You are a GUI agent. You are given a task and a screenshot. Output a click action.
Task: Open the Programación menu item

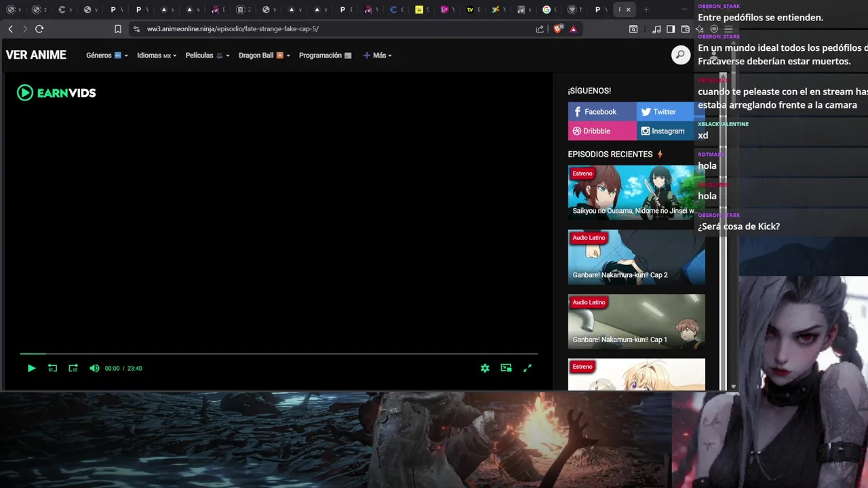(325, 56)
